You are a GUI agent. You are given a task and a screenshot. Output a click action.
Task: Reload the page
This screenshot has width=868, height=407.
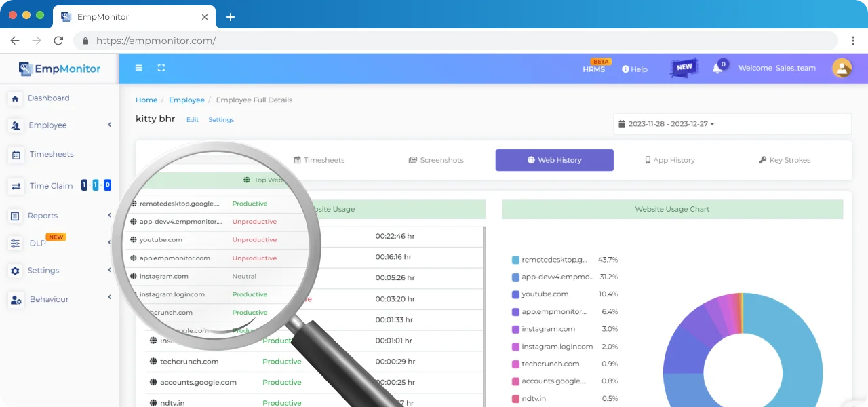pyautogui.click(x=58, y=41)
